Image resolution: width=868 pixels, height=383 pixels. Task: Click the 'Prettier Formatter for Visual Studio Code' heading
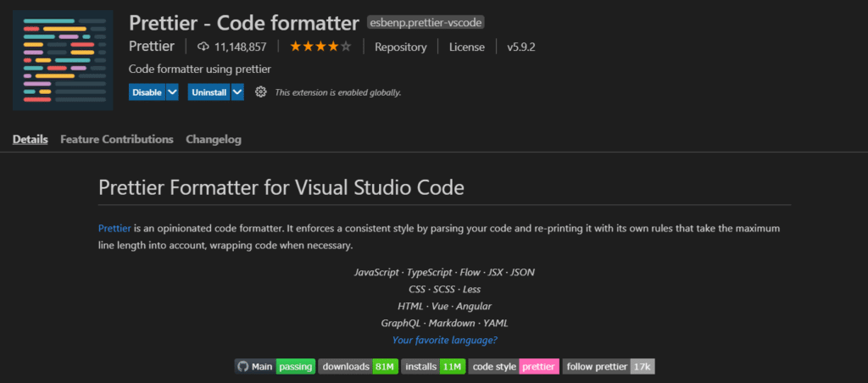pyautogui.click(x=281, y=187)
